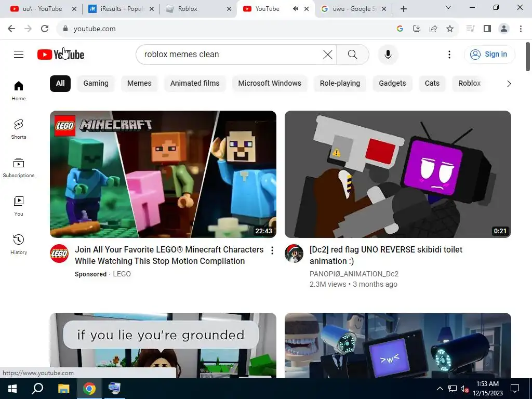Select the Microsoft Windows filter chip

click(270, 84)
